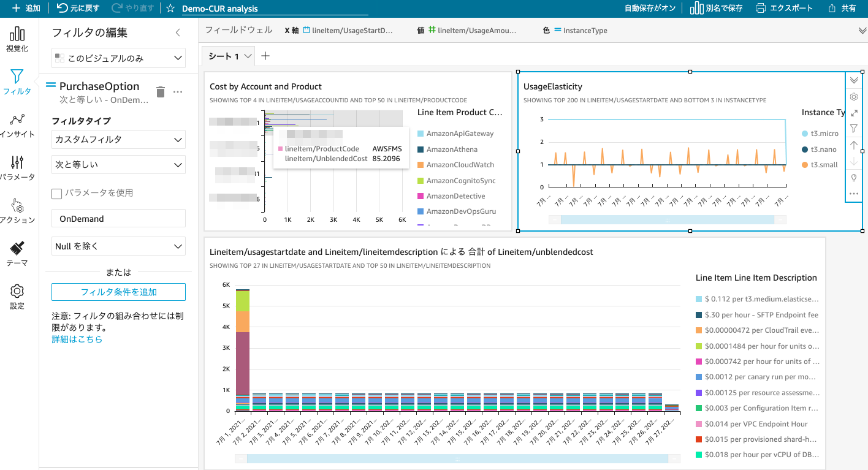This screenshot has height=470, width=868.
Task: Maximize the UsageElasticity visual
Action: point(854,112)
